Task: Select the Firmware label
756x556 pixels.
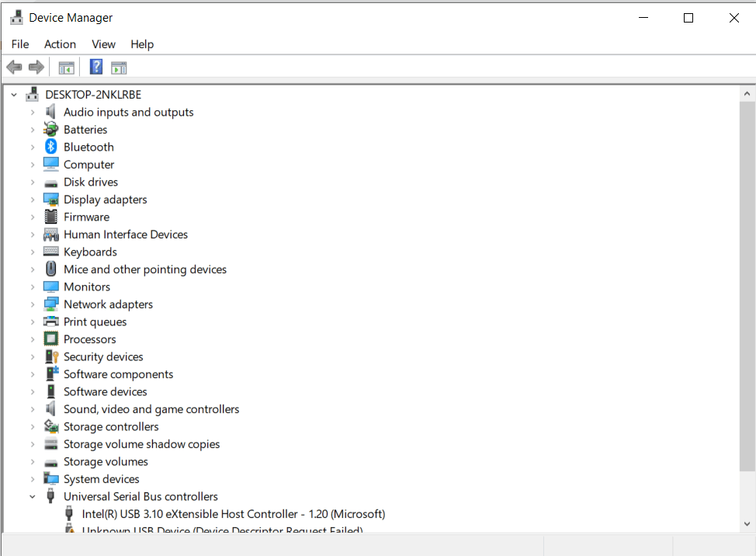Action: click(86, 217)
